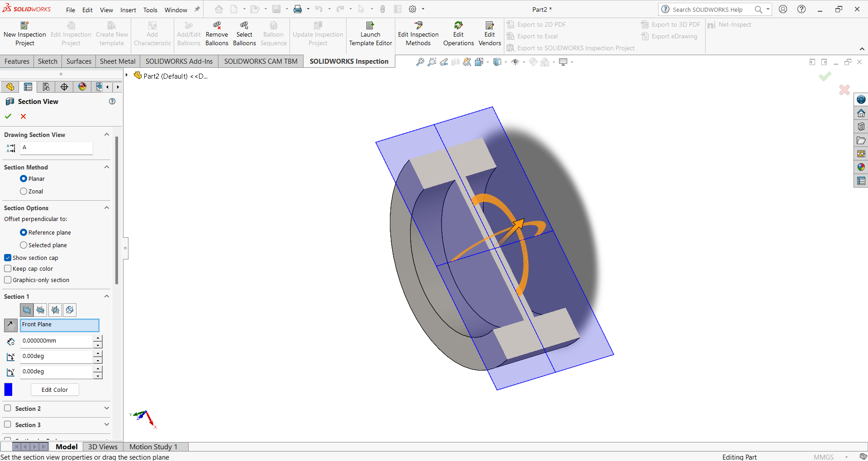This screenshot has height=461, width=868.
Task: Click the blue section color swatch
Action: (8, 390)
